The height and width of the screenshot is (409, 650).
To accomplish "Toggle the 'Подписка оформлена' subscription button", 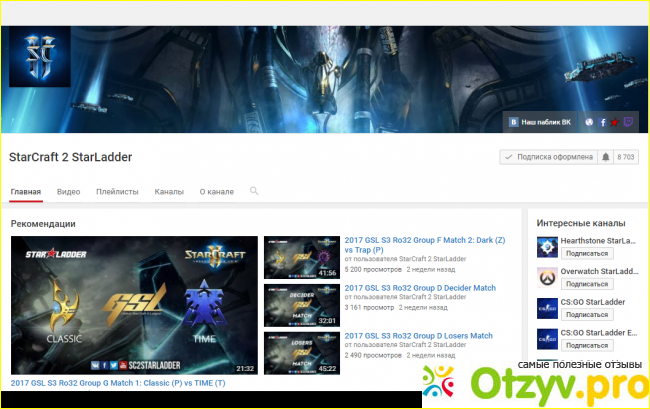I will coord(547,158).
